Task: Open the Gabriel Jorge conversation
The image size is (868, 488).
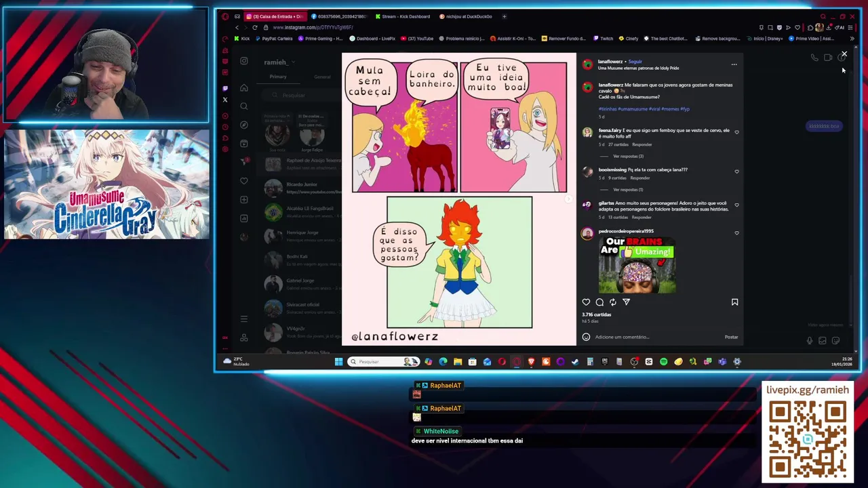Action: [302, 284]
